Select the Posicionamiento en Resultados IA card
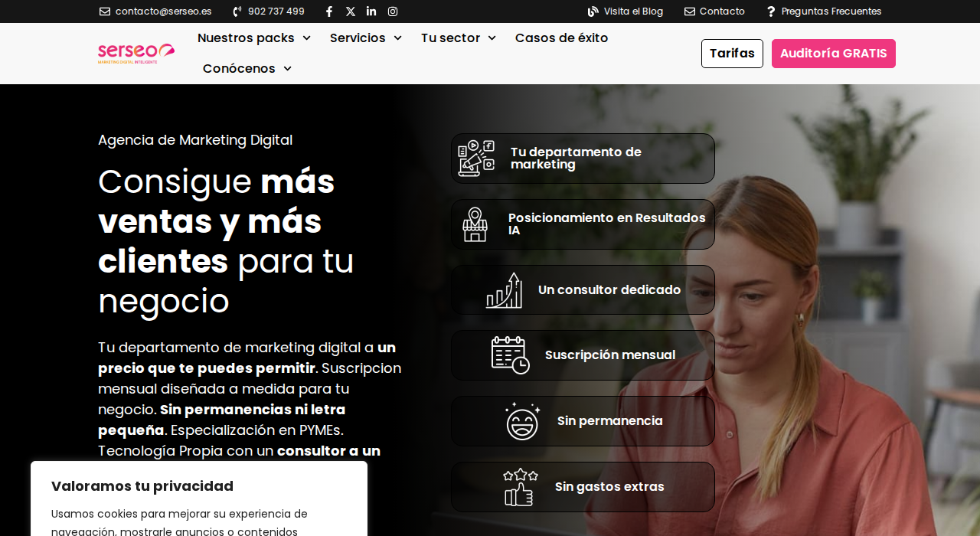Viewport: 980px width, 536px height. 583,224
